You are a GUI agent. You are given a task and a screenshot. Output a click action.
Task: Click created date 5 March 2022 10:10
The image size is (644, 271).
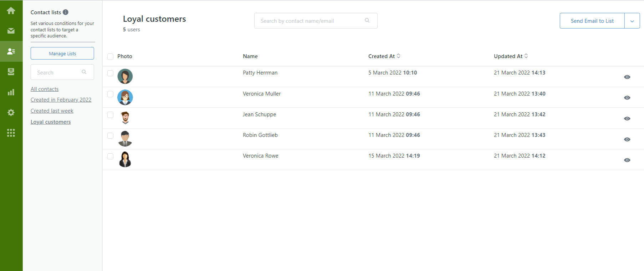(393, 73)
